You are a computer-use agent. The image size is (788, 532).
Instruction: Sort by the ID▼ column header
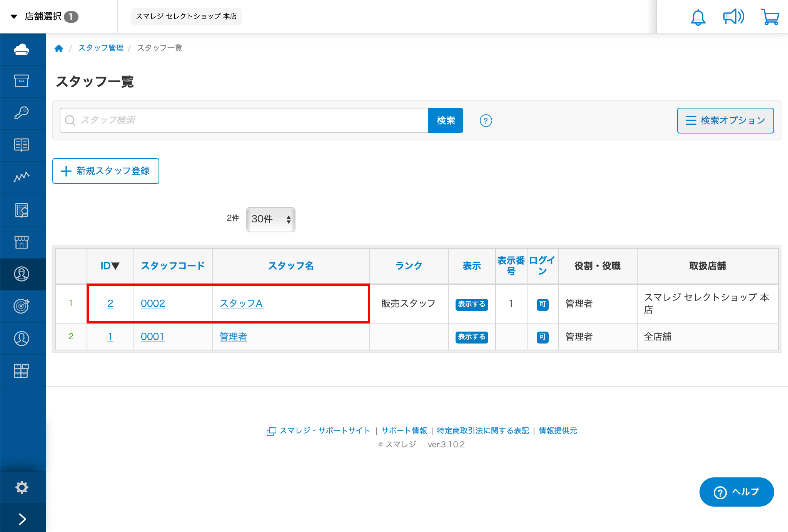[x=110, y=266]
